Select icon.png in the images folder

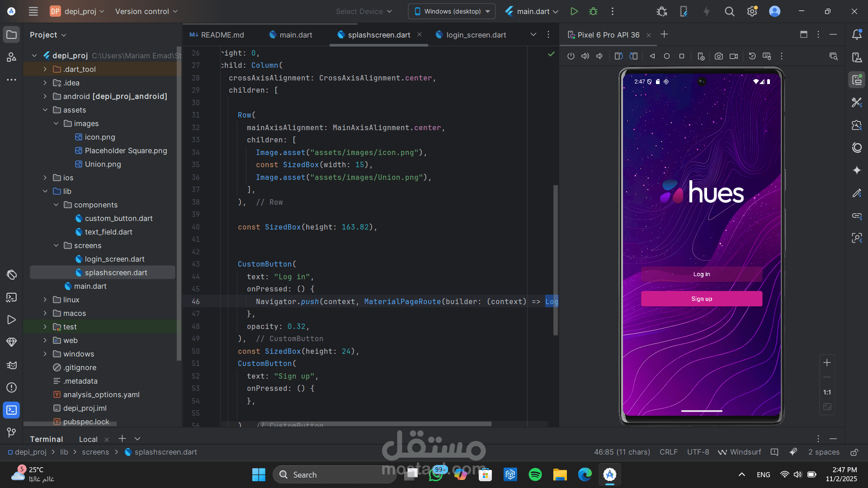[99, 137]
